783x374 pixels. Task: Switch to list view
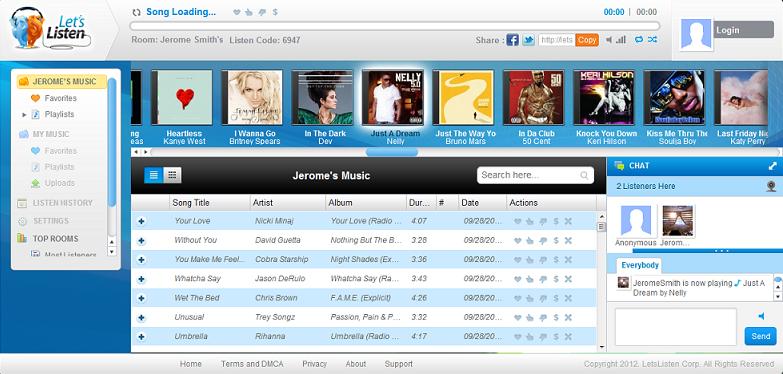pyautogui.click(x=154, y=175)
